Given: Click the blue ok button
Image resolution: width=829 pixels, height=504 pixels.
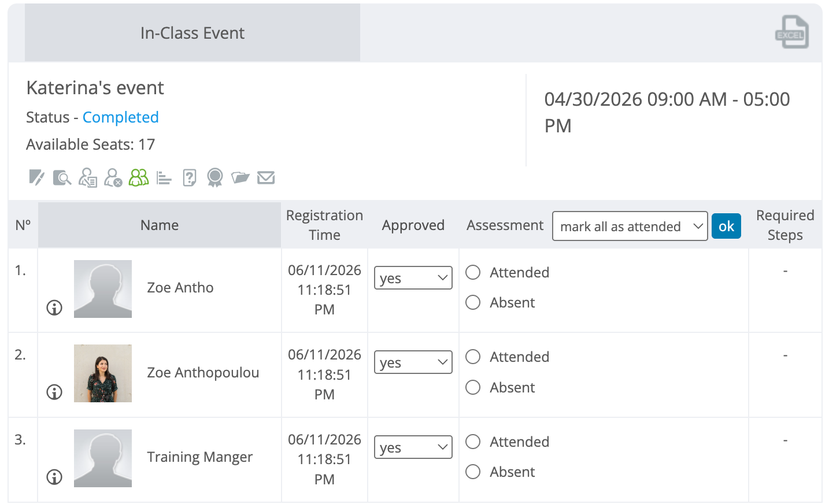Looking at the screenshot, I should click(726, 226).
